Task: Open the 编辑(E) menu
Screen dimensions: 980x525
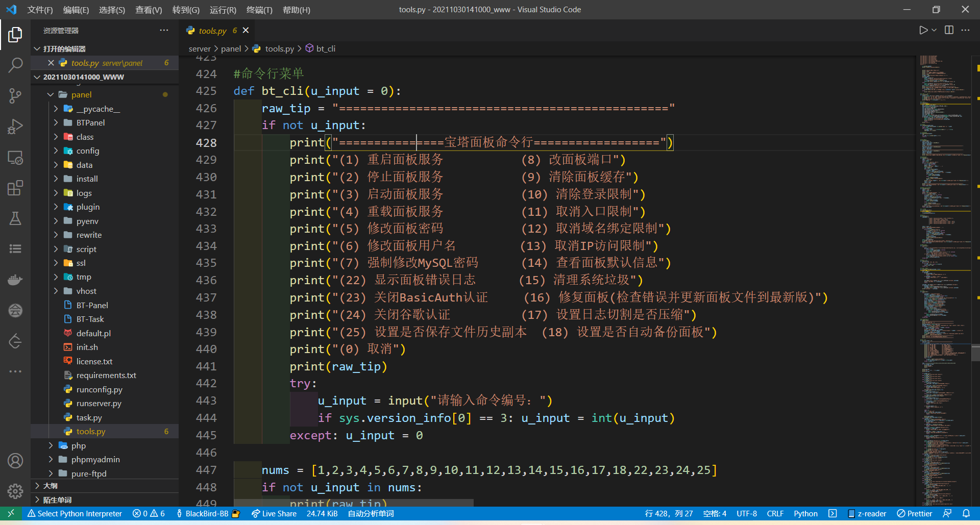Action: pos(76,10)
